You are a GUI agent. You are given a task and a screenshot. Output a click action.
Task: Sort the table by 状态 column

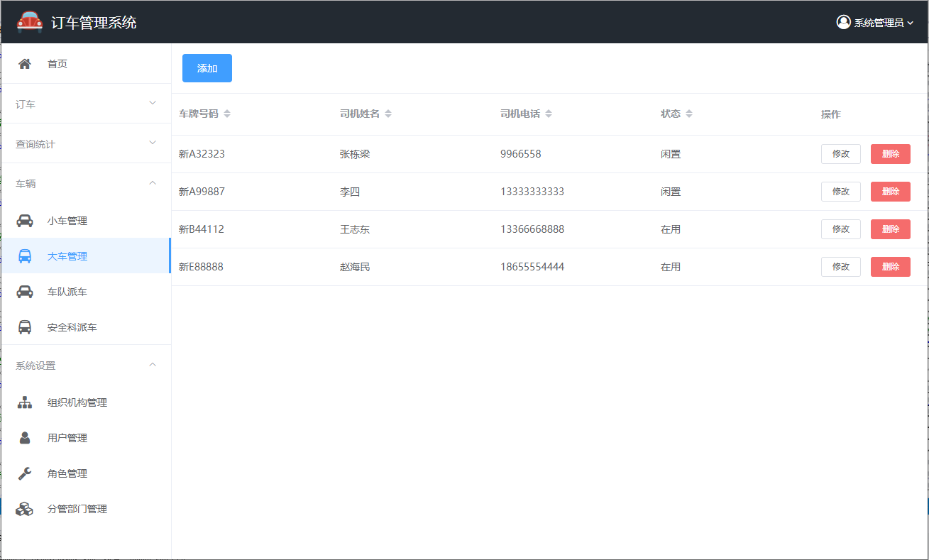tap(689, 114)
